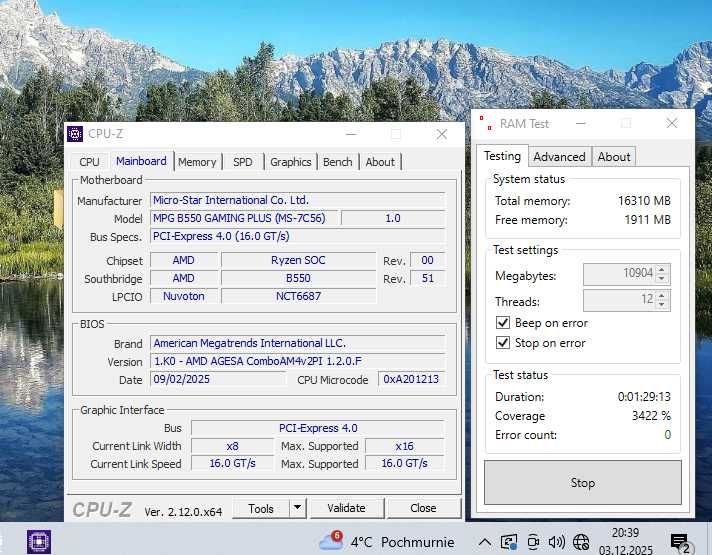Screen dimensions: 712x555
Task: Increase the Megabytes spinner value
Action: (x=662, y=270)
